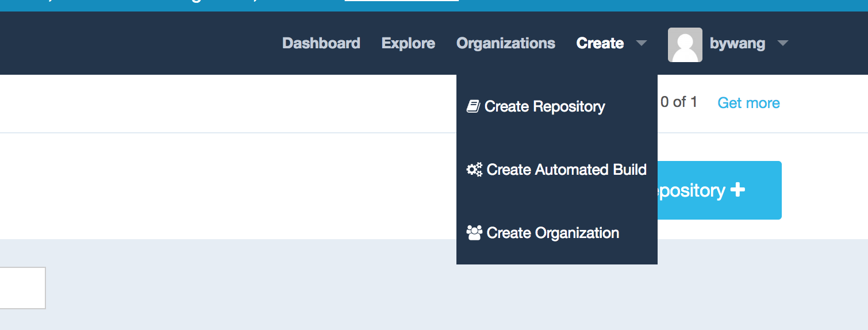Expand the arrow next to bywang
Viewport: 868px width, 330px height.
click(x=782, y=43)
